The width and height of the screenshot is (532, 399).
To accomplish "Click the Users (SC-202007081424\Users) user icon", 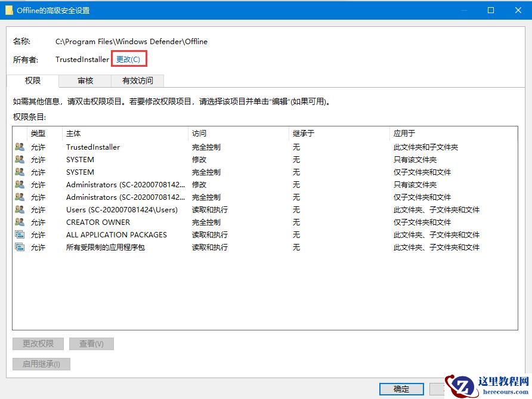I will pos(20,209).
